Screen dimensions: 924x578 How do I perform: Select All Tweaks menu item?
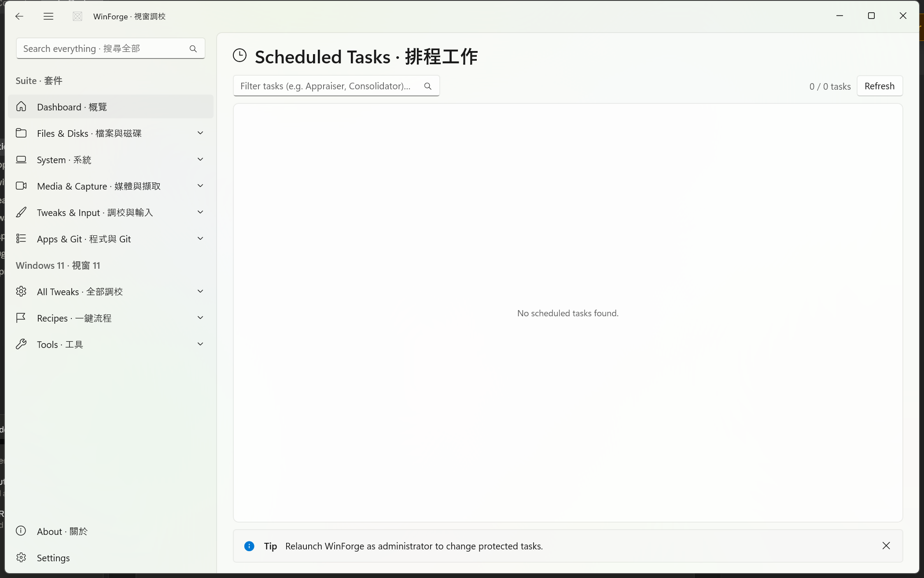click(x=110, y=291)
